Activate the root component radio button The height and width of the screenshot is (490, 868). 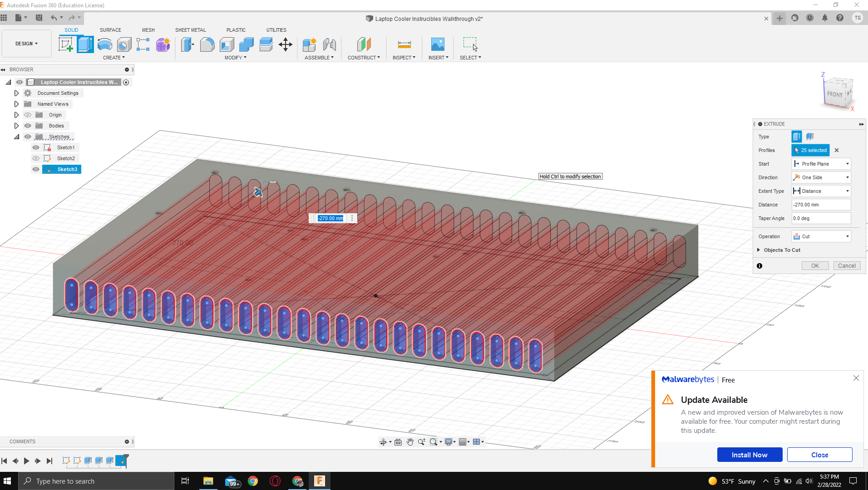pyautogui.click(x=126, y=82)
